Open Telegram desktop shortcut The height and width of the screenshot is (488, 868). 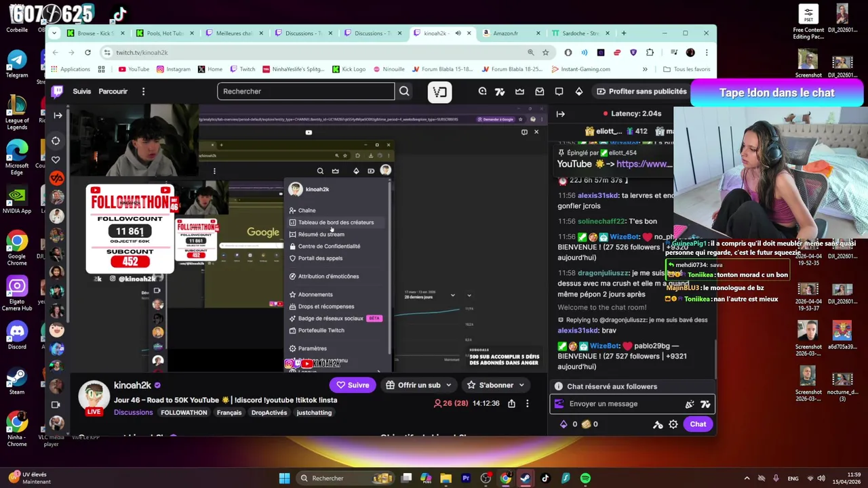pos(17,64)
